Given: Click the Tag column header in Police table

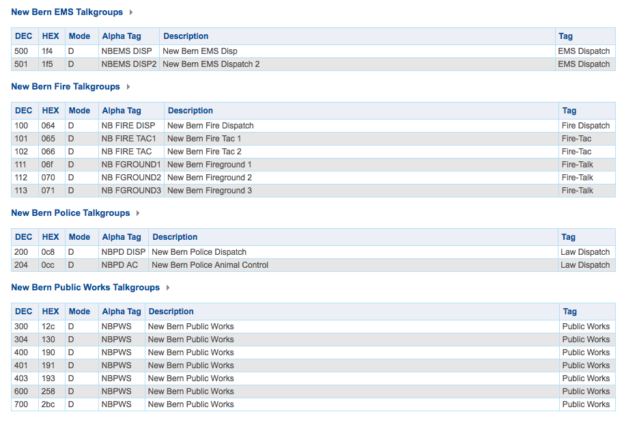Looking at the screenshot, I should [x=567, y=237].
